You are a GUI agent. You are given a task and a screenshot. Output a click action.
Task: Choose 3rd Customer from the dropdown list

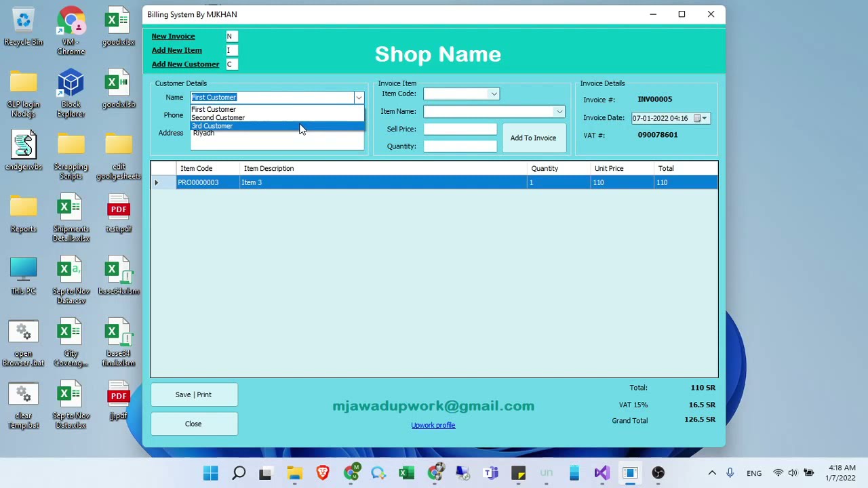point(277,126)
